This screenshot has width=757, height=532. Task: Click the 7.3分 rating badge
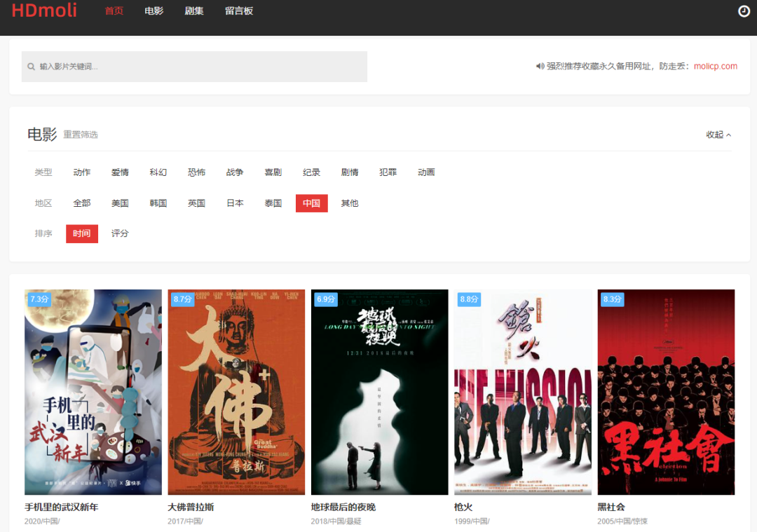coord(39,299)
